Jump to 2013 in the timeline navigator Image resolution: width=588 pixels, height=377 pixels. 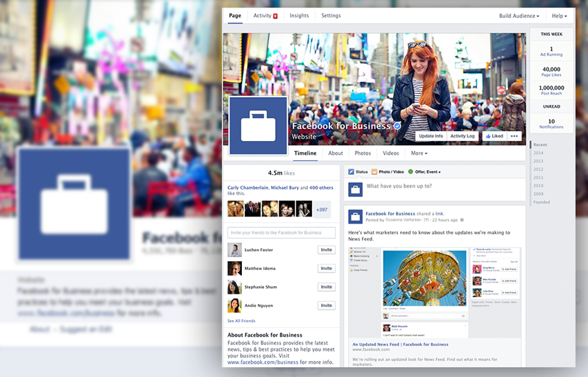538,161
